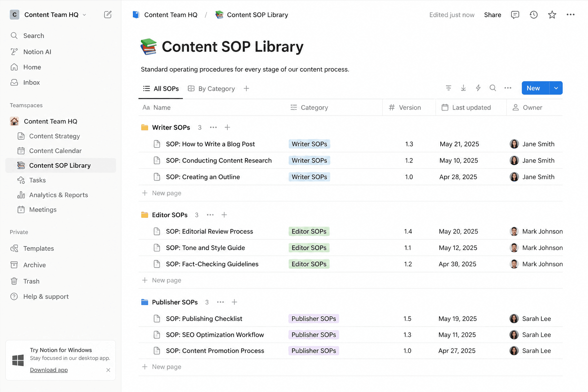The width and height of the screenshot is (588, 392).
Task: Click the automations lightning icon
Action: 478,88
